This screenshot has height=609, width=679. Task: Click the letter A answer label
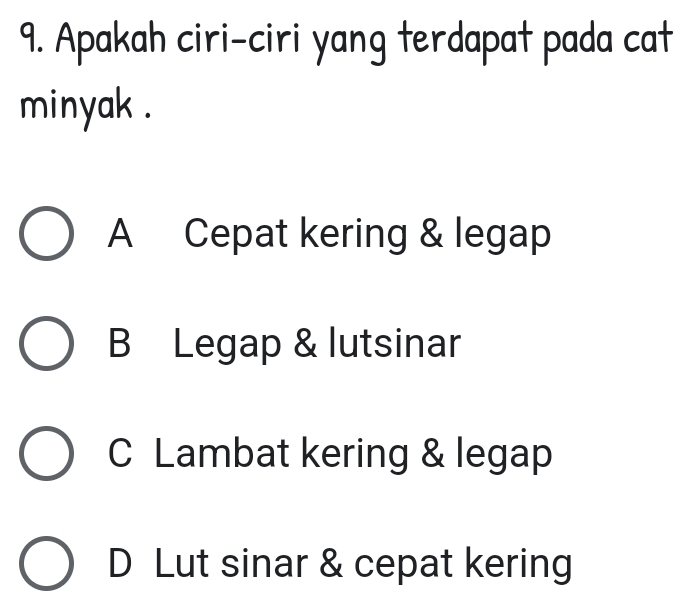tap(120, 236)
